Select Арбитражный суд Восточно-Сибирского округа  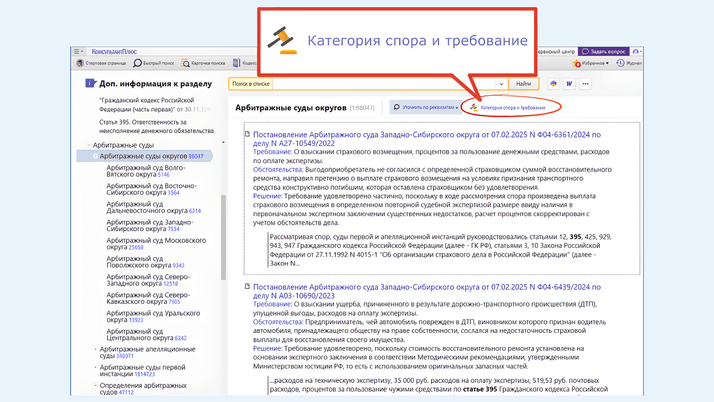point(151,189)
